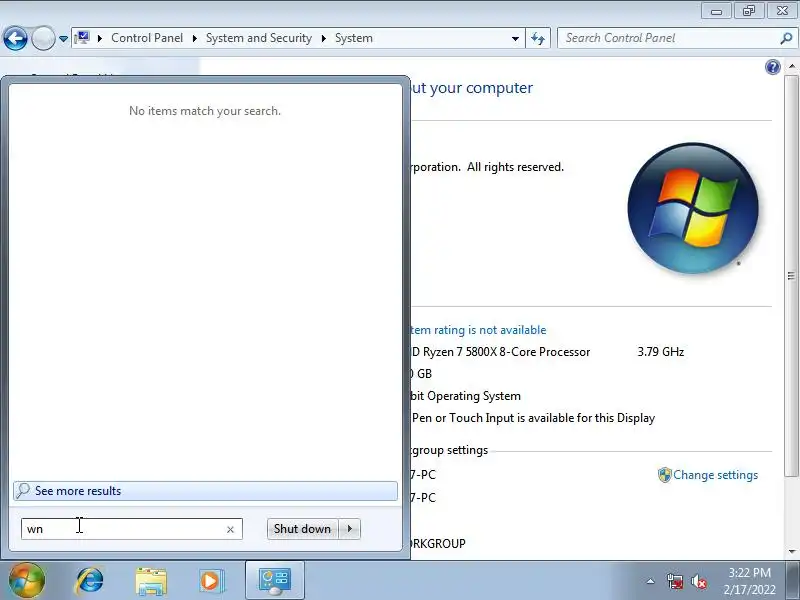Click the Refresh button in address bar

coord(538,38)
